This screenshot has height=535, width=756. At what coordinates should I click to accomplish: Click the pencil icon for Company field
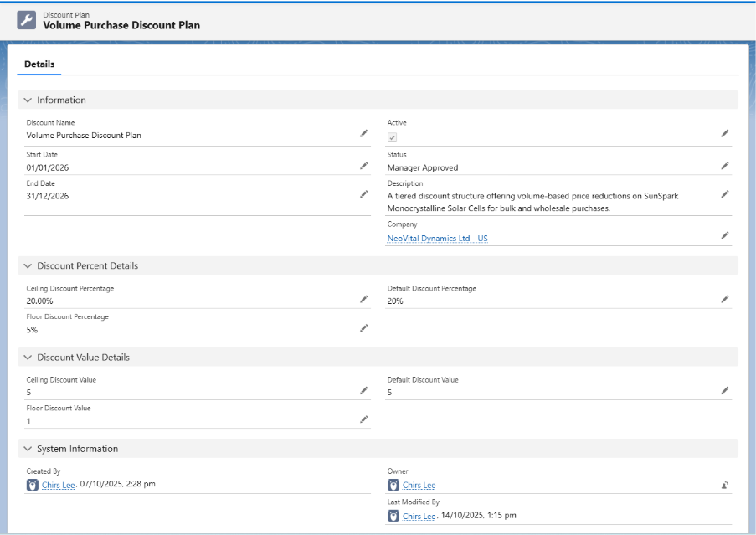[724, 236]
